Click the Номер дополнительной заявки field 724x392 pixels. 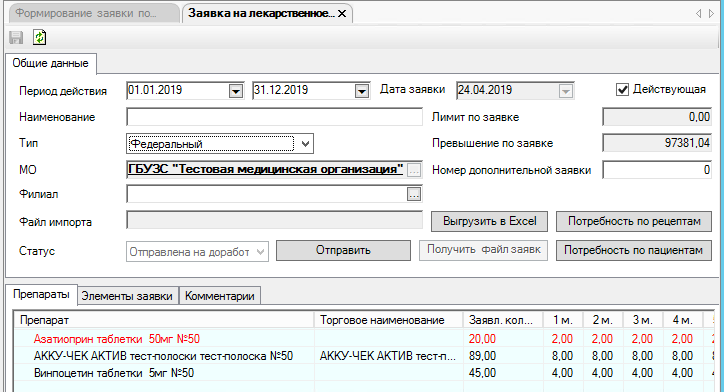click(657, 170)
